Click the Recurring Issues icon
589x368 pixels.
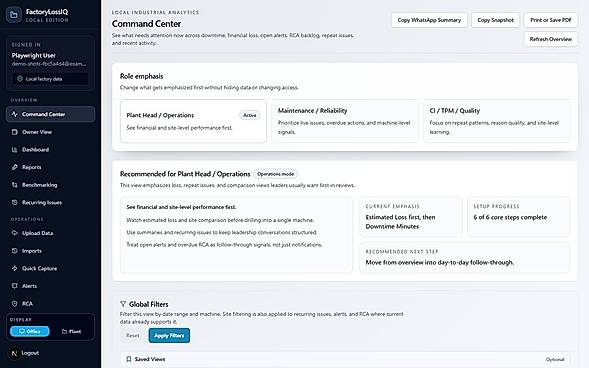15,202
